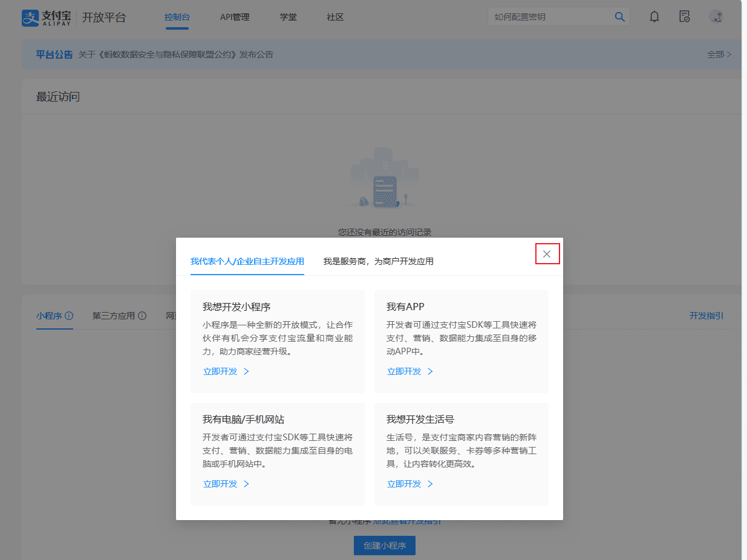Open the API管理 menu
747x560 pixels.
point(235,17)
